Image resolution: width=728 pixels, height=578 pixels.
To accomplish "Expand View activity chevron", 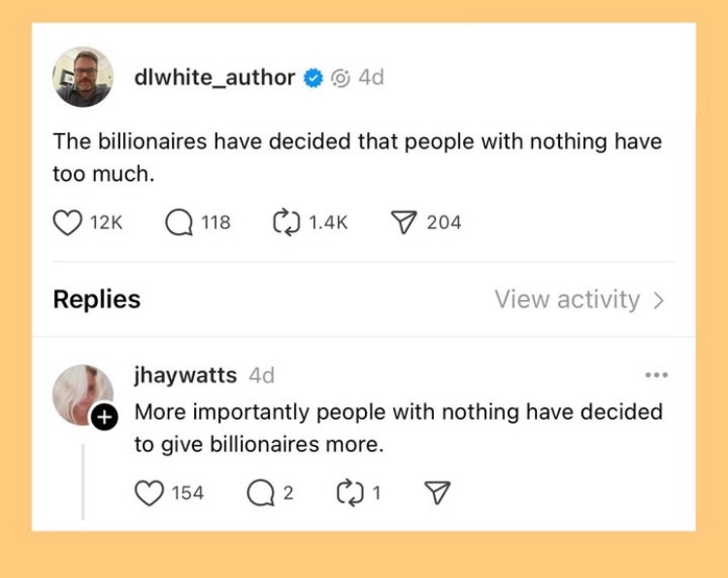I will 659,300.
